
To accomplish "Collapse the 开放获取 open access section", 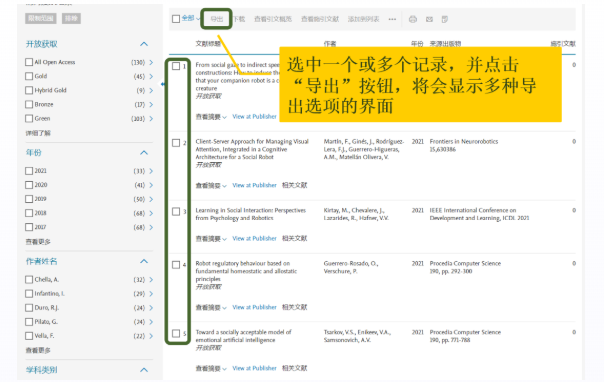I will click(144, 44).
